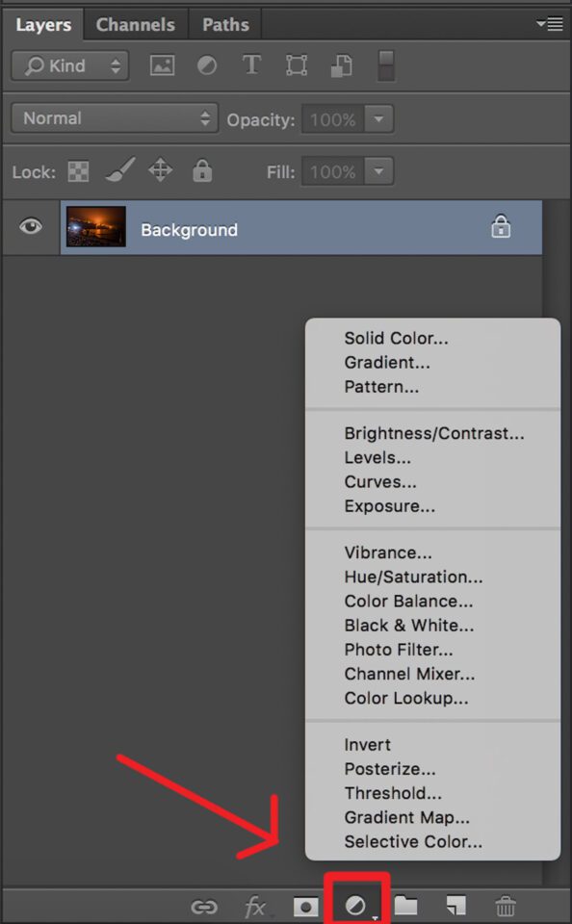Viewport: 572px width, 924px height.
Task: Delete layer with trash icon
Action: [506, 907]
